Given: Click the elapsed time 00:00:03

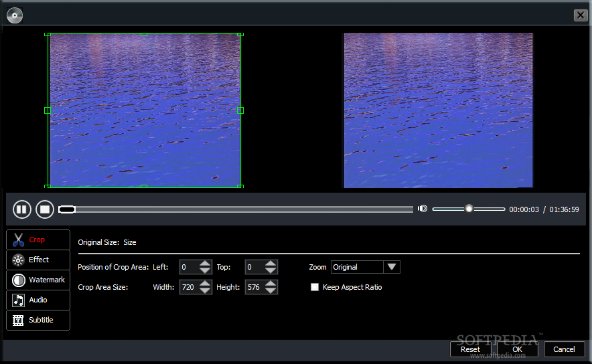Looking at the screenshot, I should pyautogui.click(x=524, y=209).
